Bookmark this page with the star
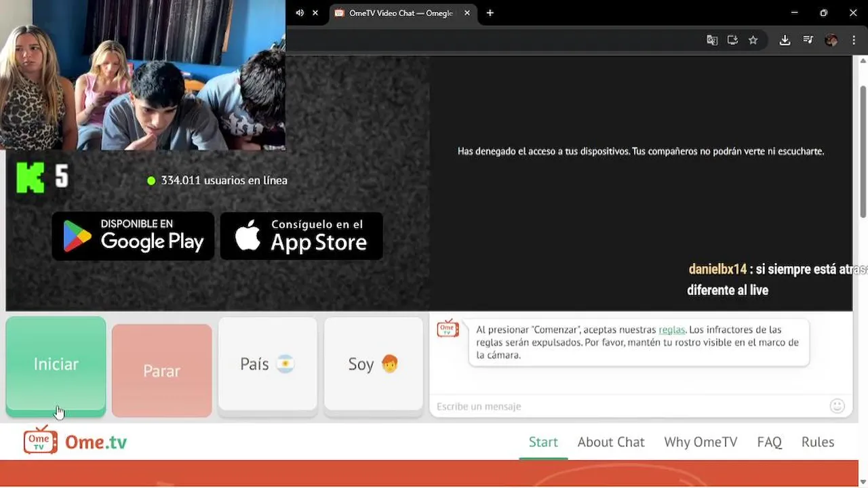The image size is (868, 488). coord(753,40)
